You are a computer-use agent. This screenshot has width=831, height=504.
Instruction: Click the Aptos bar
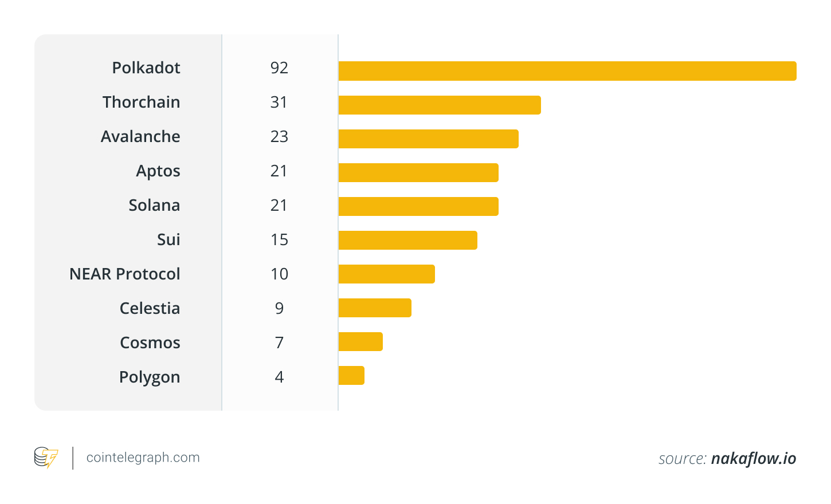tap(418, 173)
